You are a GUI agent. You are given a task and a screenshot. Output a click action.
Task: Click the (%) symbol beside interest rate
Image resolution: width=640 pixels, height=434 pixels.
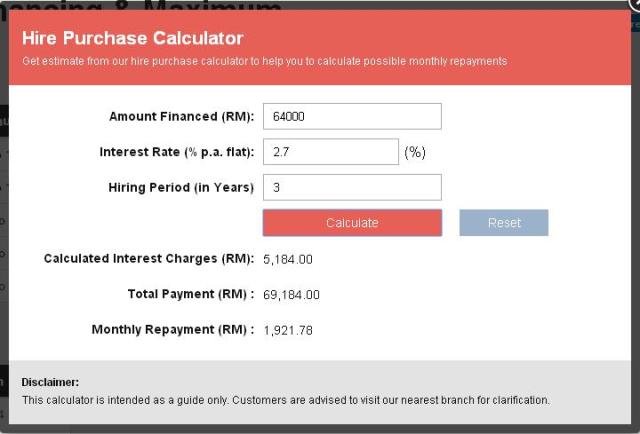tap(415, 152)
